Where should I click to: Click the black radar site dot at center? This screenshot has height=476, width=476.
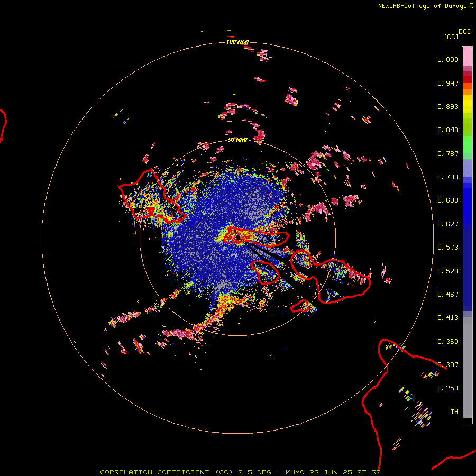(x=238, y=237)
